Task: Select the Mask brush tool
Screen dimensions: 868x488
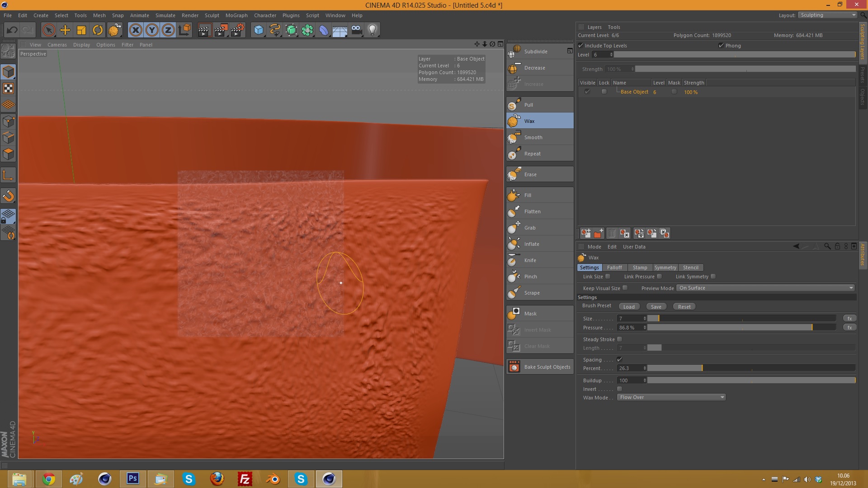Action: pyautogui.click(x=530, y=314)
